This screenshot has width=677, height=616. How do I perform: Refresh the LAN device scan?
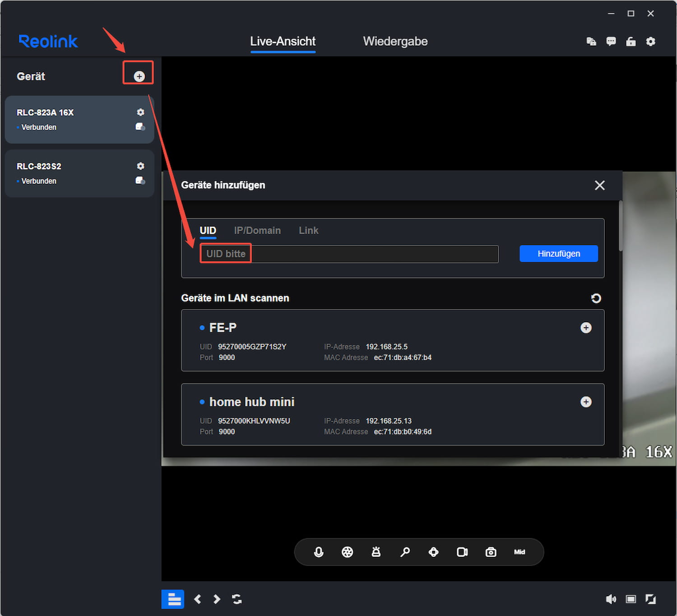click(x=596, y=298)
